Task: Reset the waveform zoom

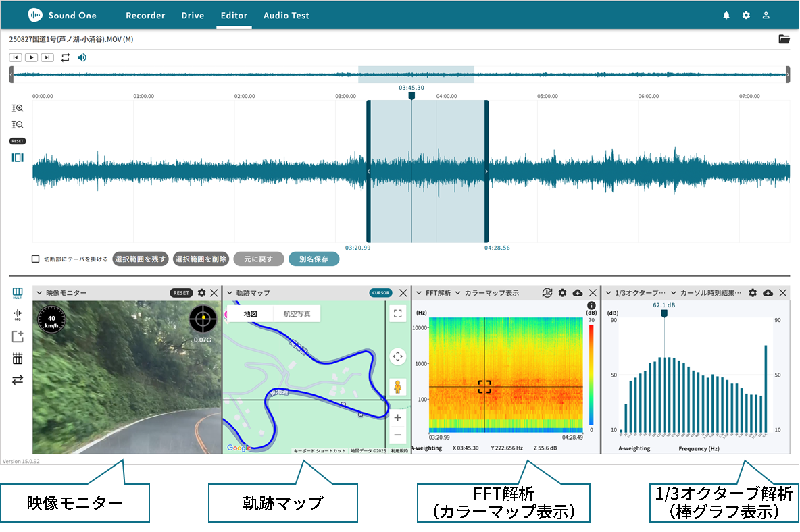Action: pos(18,141)
